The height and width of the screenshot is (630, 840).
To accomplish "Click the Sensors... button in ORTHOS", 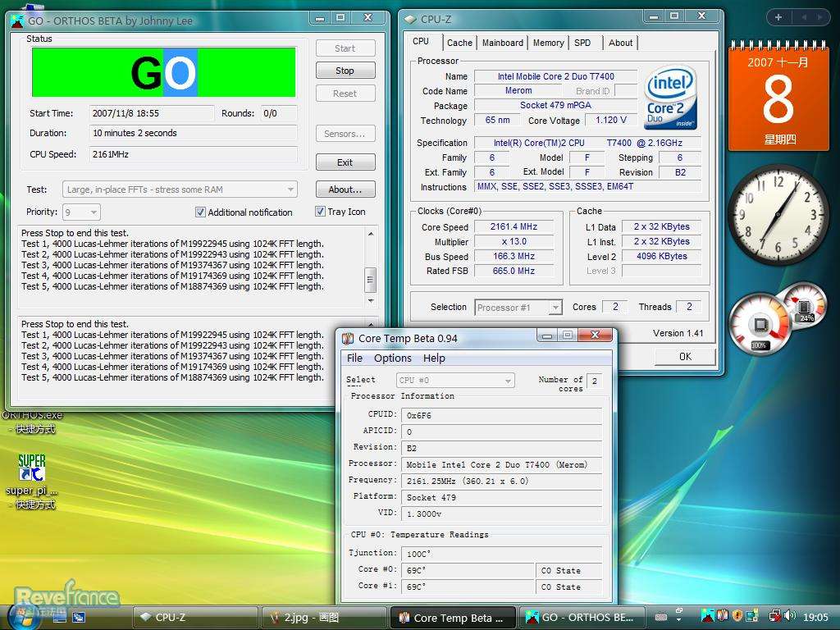I will [345, 134].
